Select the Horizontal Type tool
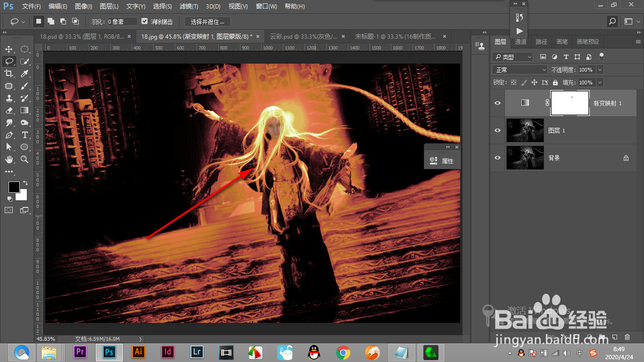The height and width of the screenshot is (362, 644). tap(25, 135)
